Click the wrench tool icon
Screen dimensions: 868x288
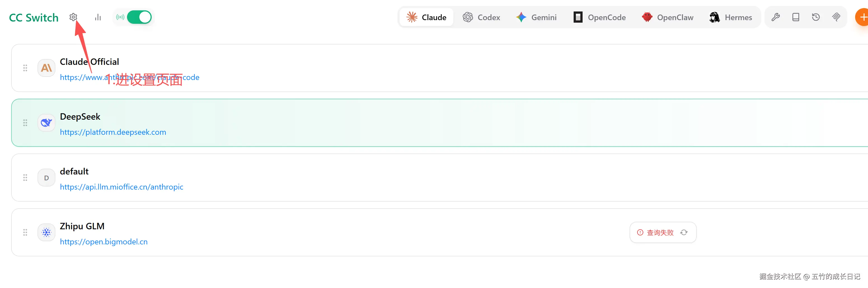776,17
